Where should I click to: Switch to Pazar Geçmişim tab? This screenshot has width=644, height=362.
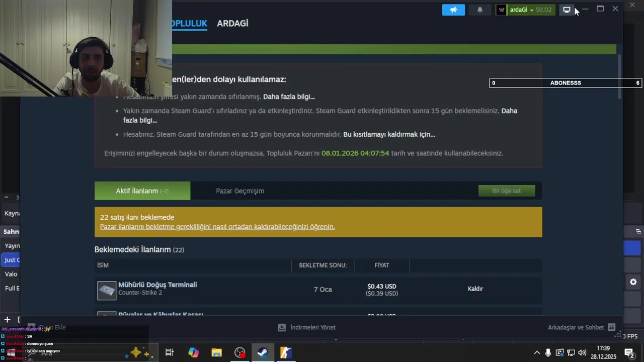240,191
